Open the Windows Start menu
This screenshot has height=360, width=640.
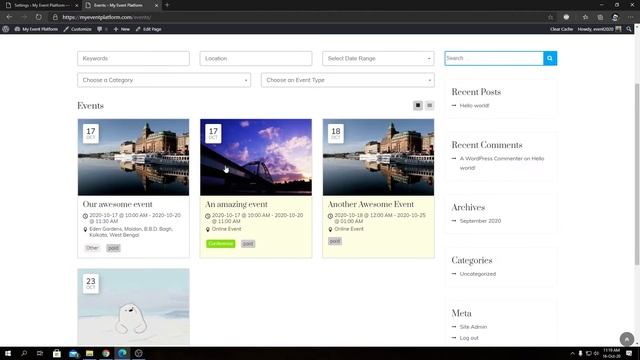tap(8, 353)
